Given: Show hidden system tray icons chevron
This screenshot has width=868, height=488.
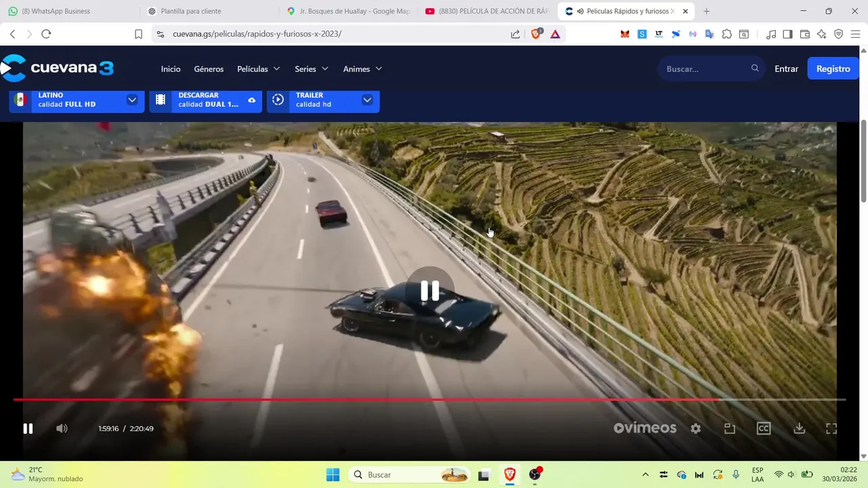Looking at the screenshot, I should point(645,474).
